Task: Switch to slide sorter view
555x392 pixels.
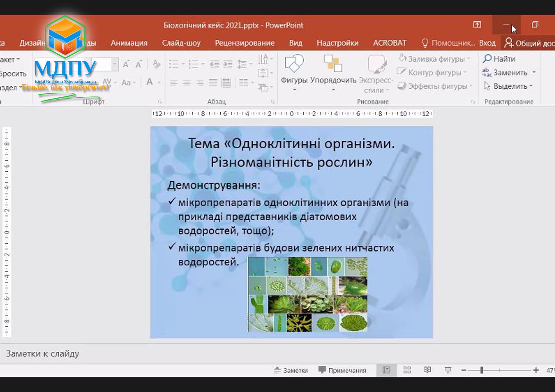Action: click(x=407, y=370)
